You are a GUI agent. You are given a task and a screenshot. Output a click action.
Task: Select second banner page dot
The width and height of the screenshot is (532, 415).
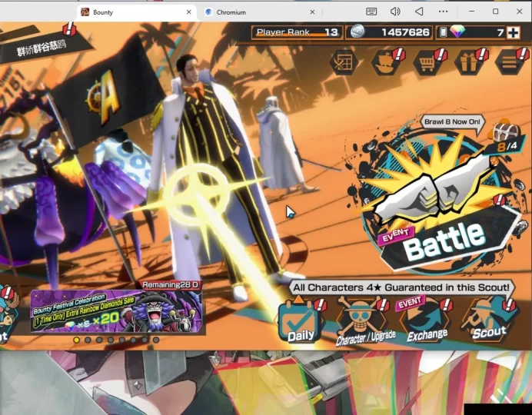click(x=88, y=340)
